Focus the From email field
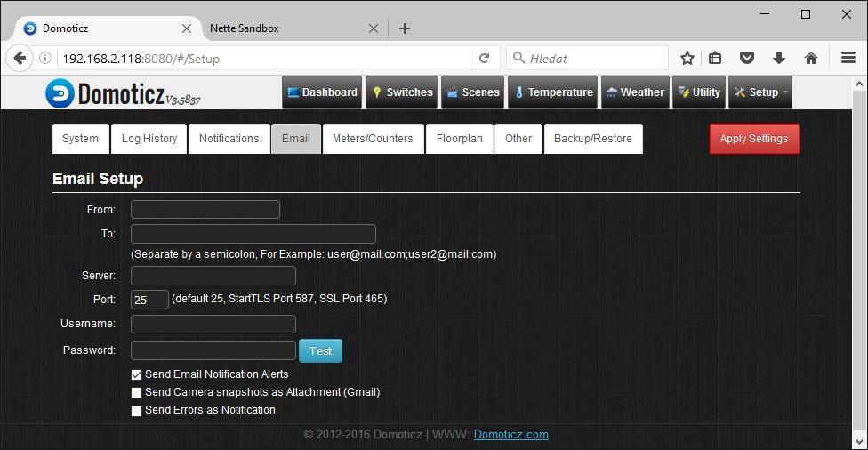This screenshot has height=450, width=868. (205, 209)
